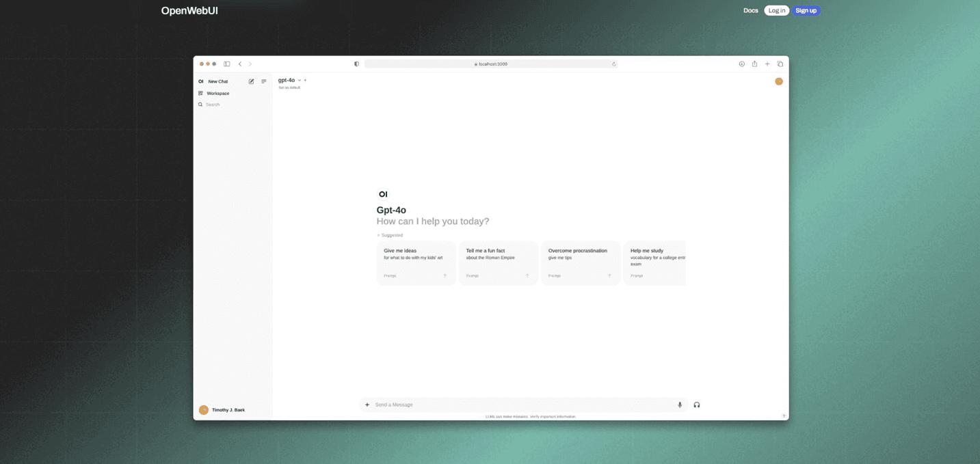The width and height of the screenshot is (980, 464).
Task: Expand the Suggested prompts section
Action: click(389, 235)
